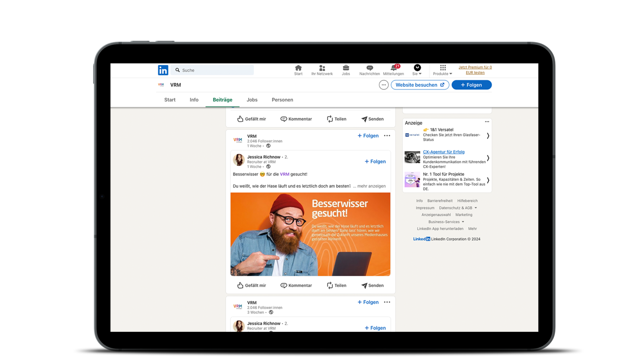Switch to the Start page tab
Screen dimensions: 644x362
tap(170, 100)
